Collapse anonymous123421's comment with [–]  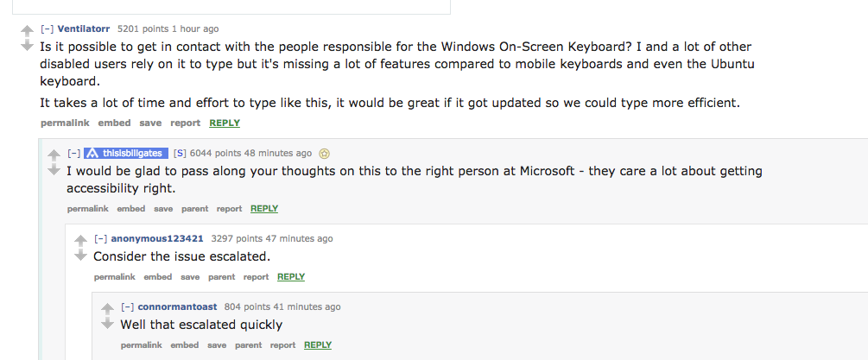[x=101, y=238]
